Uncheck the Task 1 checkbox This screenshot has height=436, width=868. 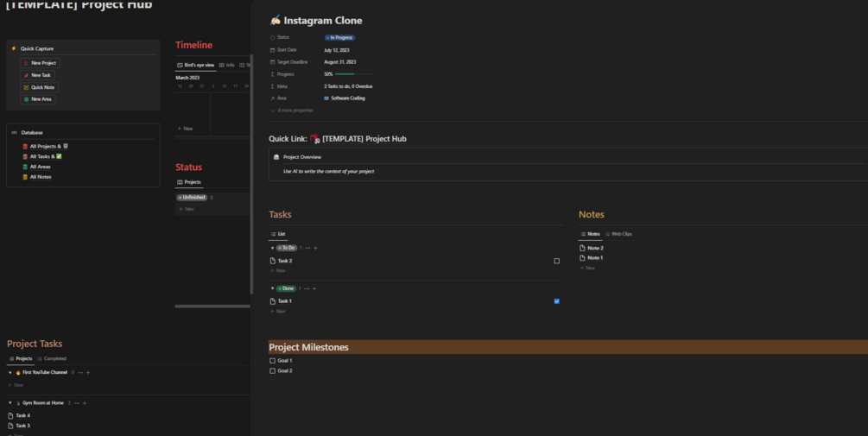point(557,301)
